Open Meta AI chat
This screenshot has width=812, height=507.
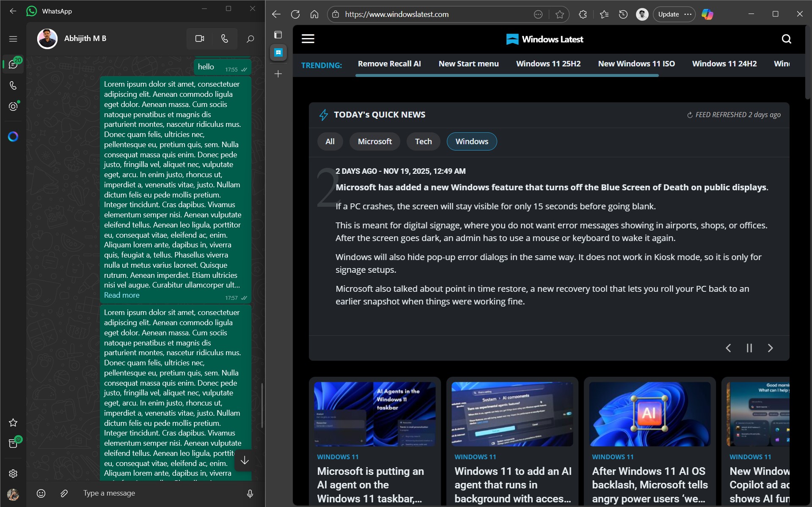(x=13, y=136)
